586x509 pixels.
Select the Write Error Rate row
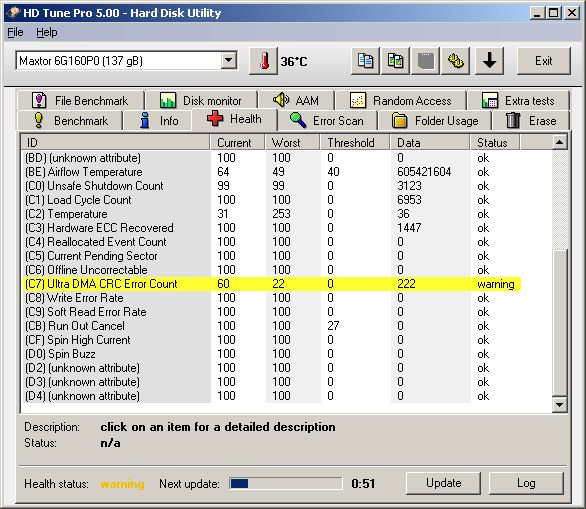[x=271, y=298]
